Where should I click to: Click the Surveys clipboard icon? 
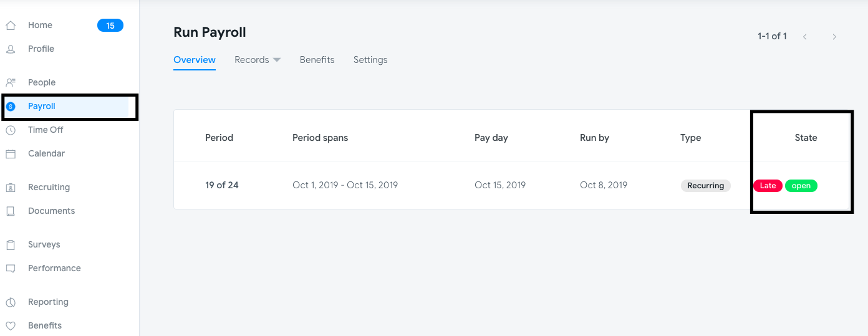(11, 245)
